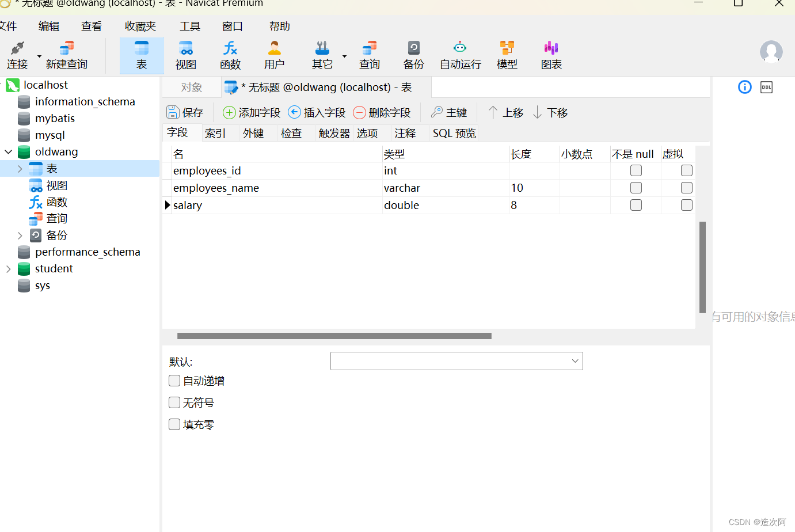Expand the student database node
Screen dimensions: 795x532
pos(9,269)
